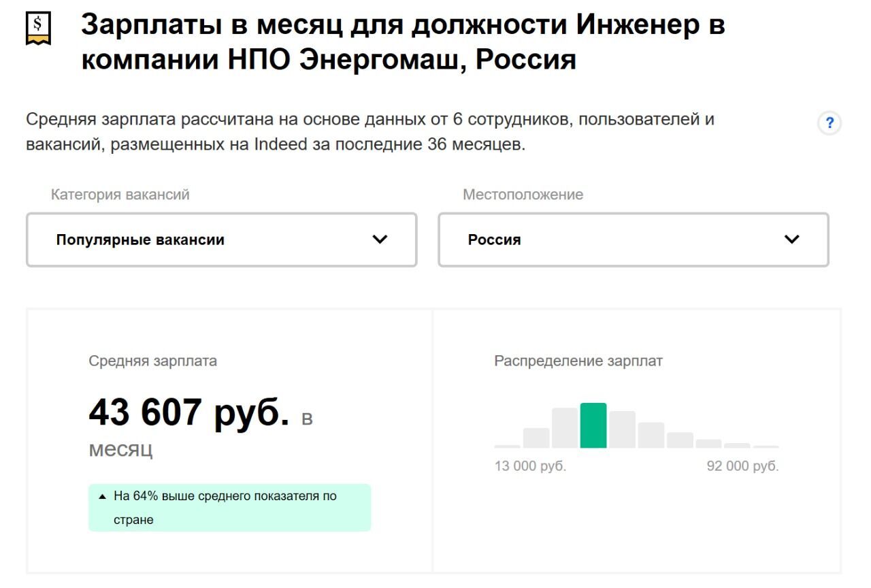The height and width of the screenshot is (588, 871).
Task: Click the shortest leftmost bar in the histogram
Action: point(507,446)
